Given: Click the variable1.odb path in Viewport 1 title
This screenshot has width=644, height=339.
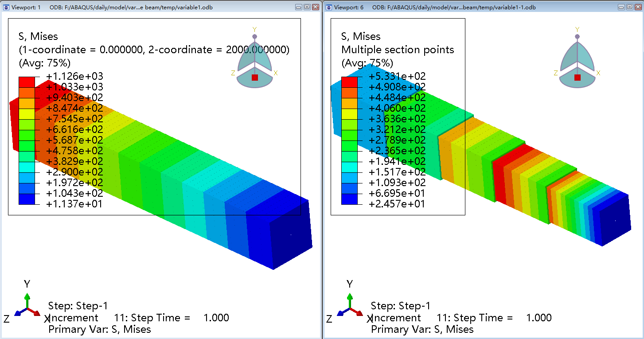Looking at the screenshot, I should pos(131,8).
